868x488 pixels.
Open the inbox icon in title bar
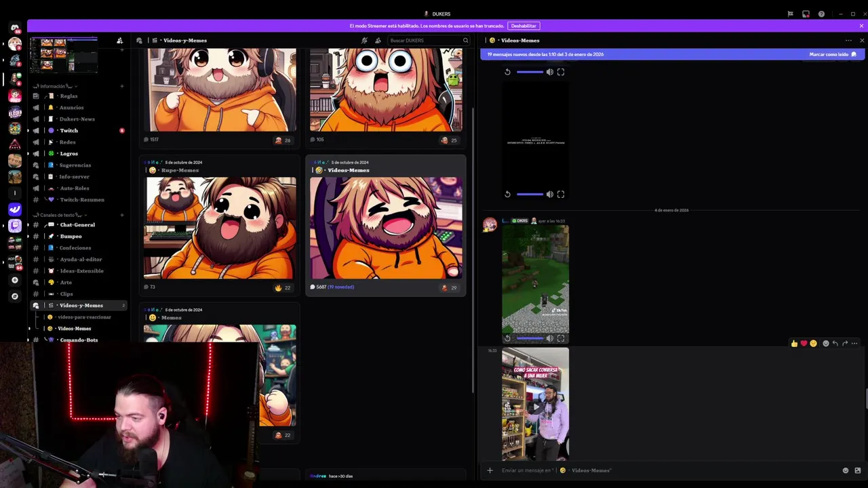[x=806, y=14]
